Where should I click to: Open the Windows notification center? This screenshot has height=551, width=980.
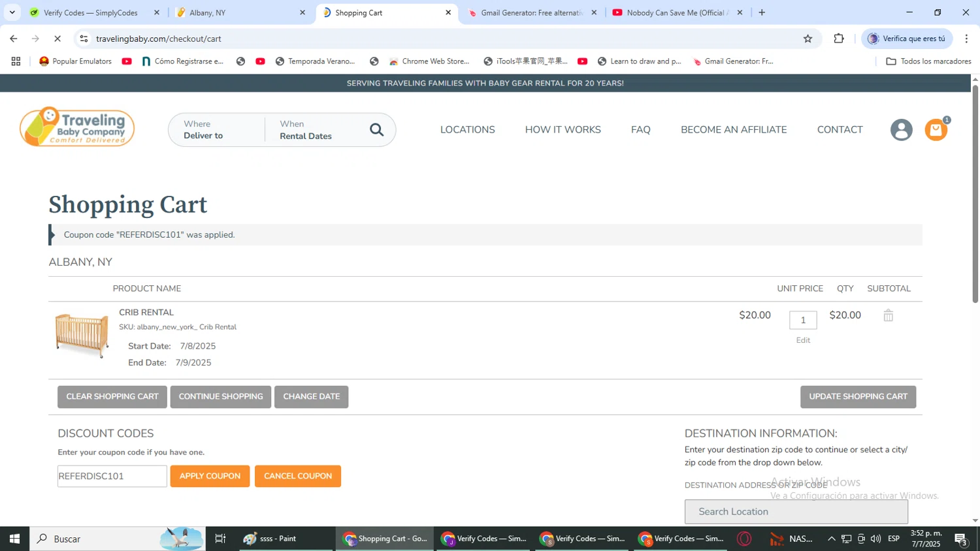point(961,539)
